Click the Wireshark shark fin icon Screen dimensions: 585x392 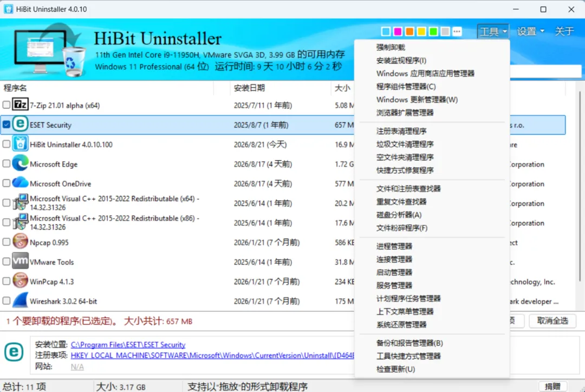[20, 300]
